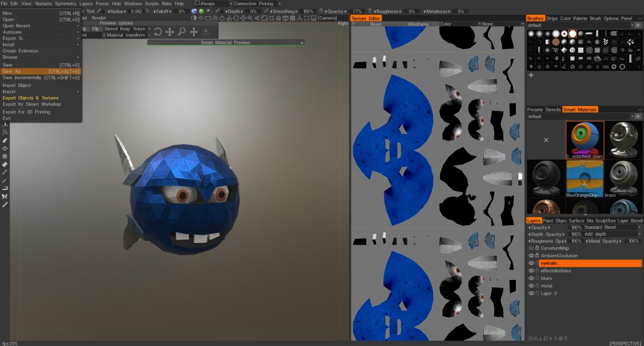Open the Stencil Keep Volum dropdown

pos(126,29)
